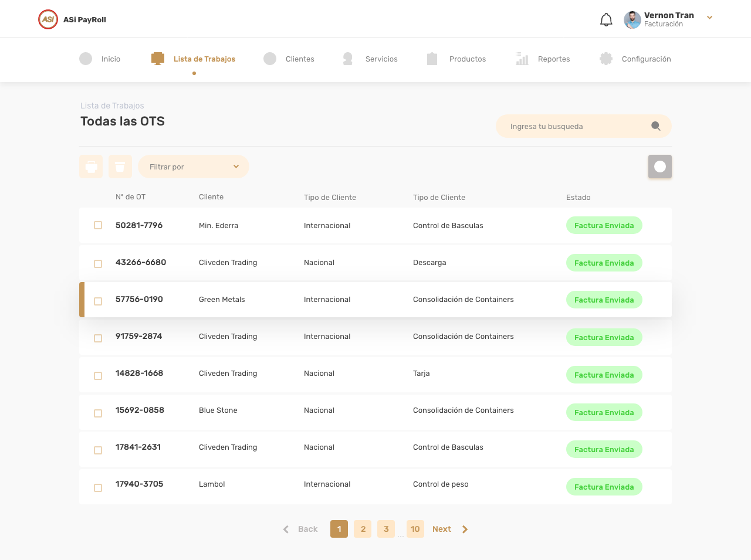The image size is (751, 560).
Task: Select OT number 50281-7796
Action: coord(139,225)
